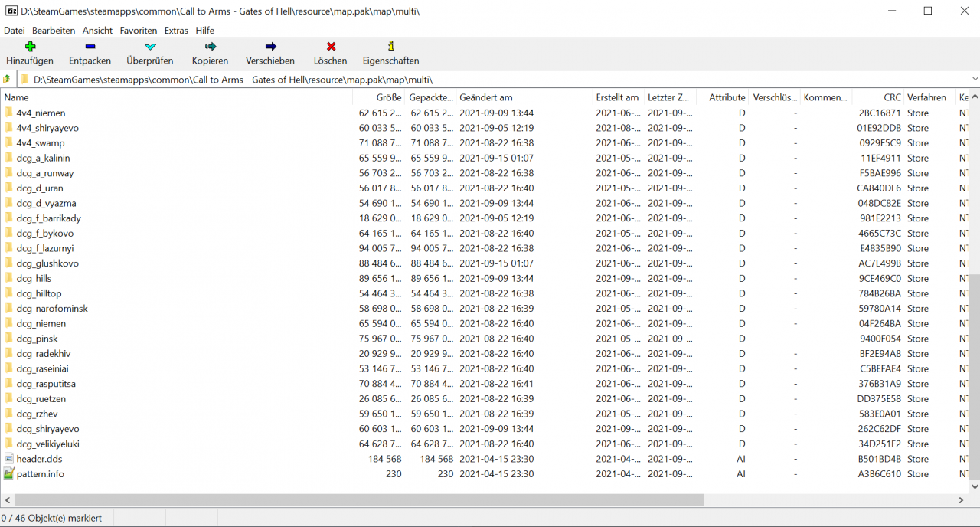Click the Hinzufügen (add) toolbar icon
The height and width of the screenshot is (527, 980).
tap(30, 47)
